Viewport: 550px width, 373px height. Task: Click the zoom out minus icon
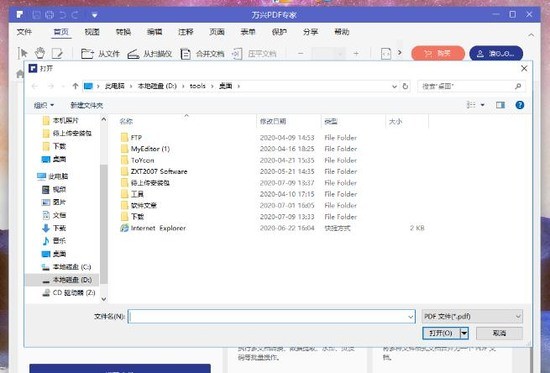click(301, 53)
